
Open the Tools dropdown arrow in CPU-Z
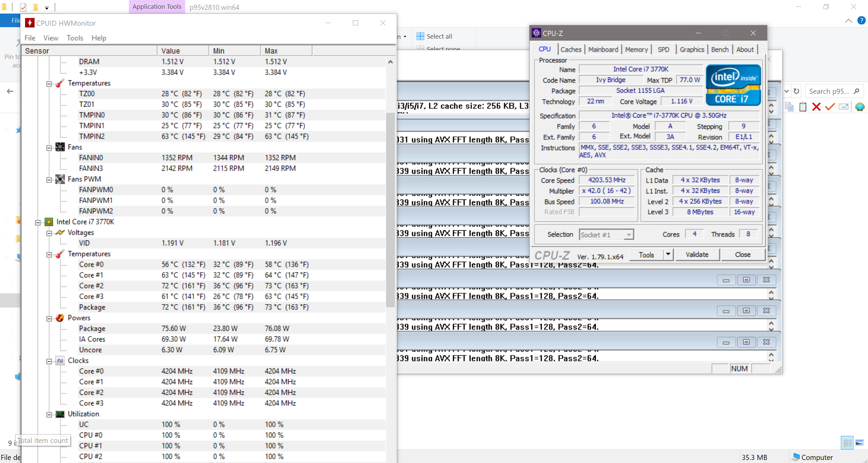[668, 254]
